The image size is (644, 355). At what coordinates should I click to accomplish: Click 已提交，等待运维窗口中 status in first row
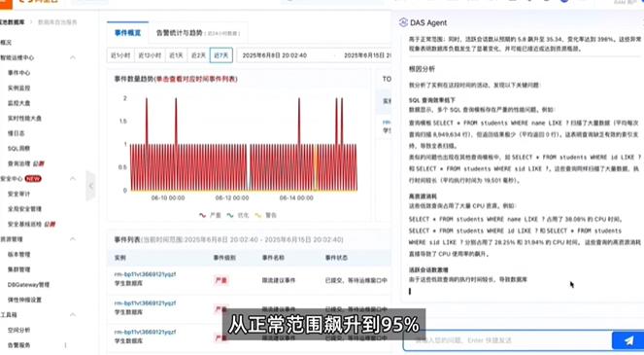pyautogui.click(x=356, y=280)
